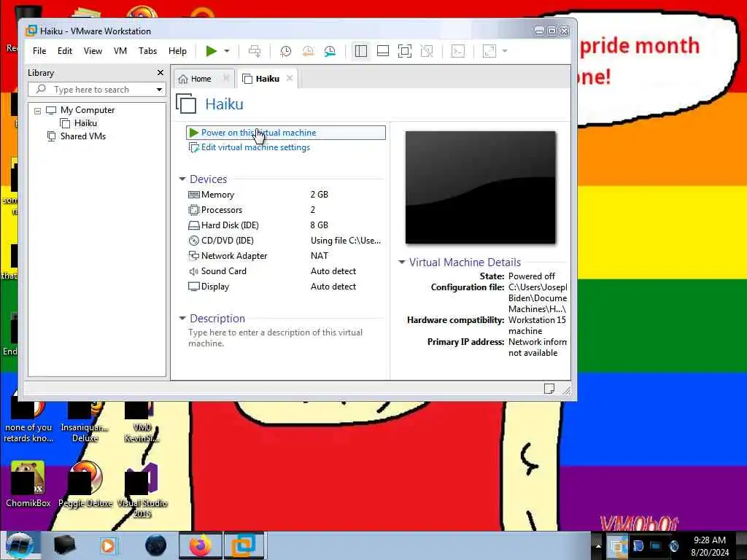
Task: Click the Revert to snapshot toolbar icon
Action: (308, 51)
